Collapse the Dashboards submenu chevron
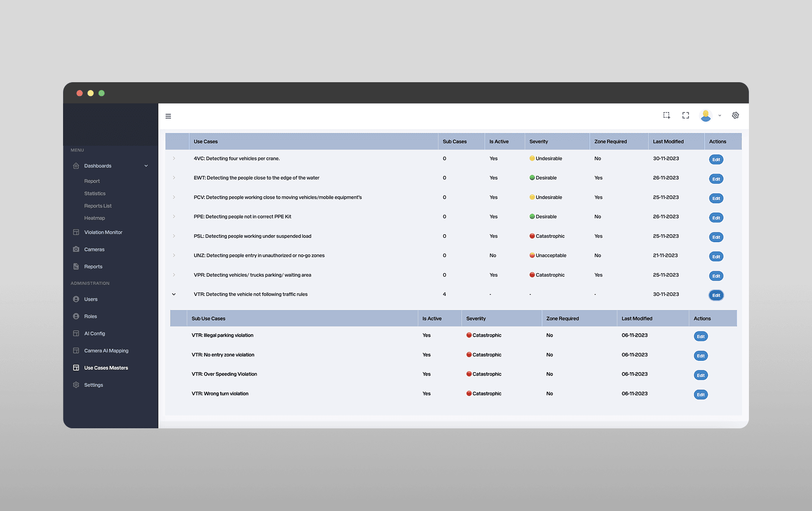This screenshot has height=511, width=812. (x=146, y=166)
